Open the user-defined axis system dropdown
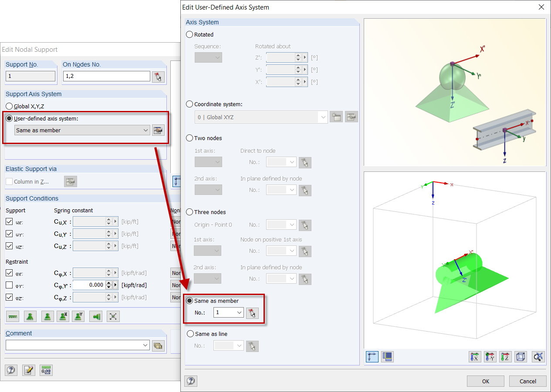The width and height of the screenshot is (551, 392). coord(145,130)
